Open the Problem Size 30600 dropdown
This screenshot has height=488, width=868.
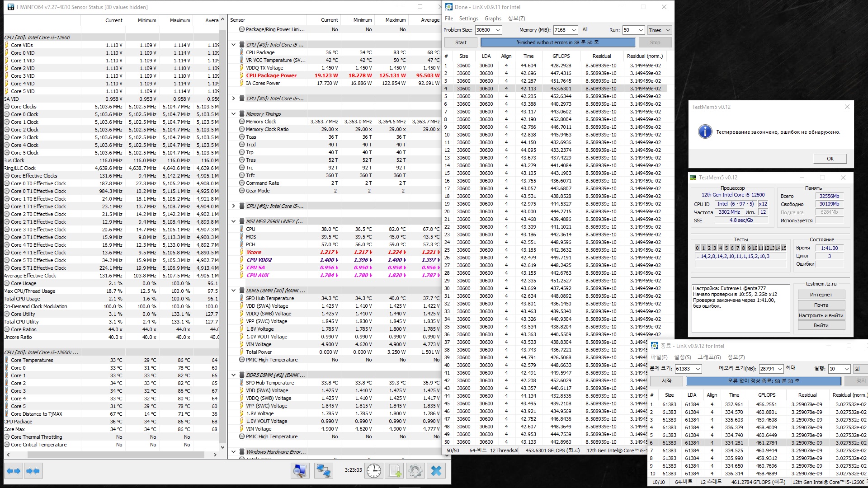pos(498,30)
